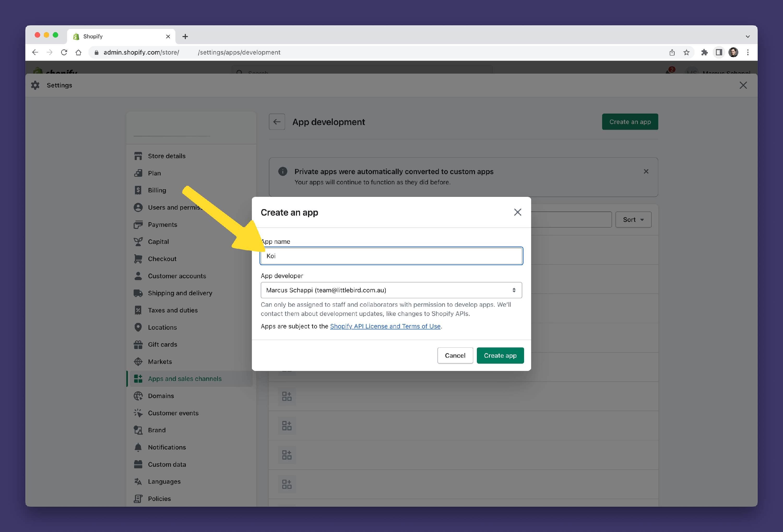Click the Billing dollar icon
This screenshot has height=532, width=783.
138,190
